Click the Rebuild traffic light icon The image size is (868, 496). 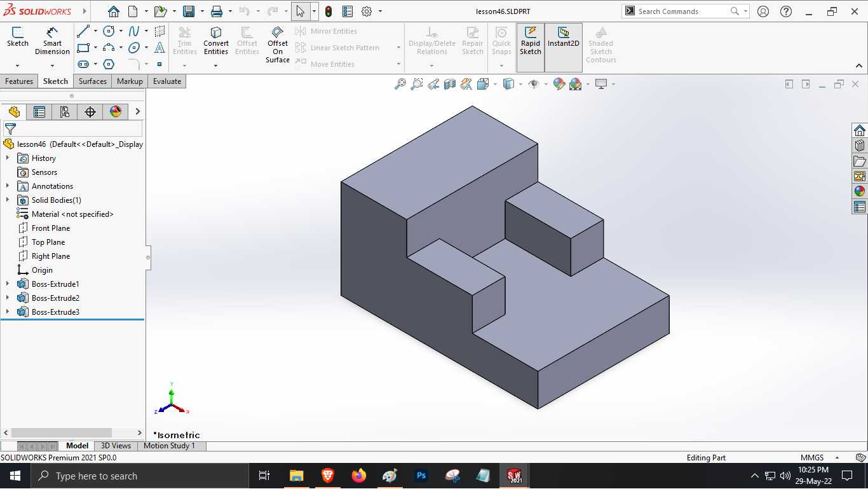[x=329, y=11]
